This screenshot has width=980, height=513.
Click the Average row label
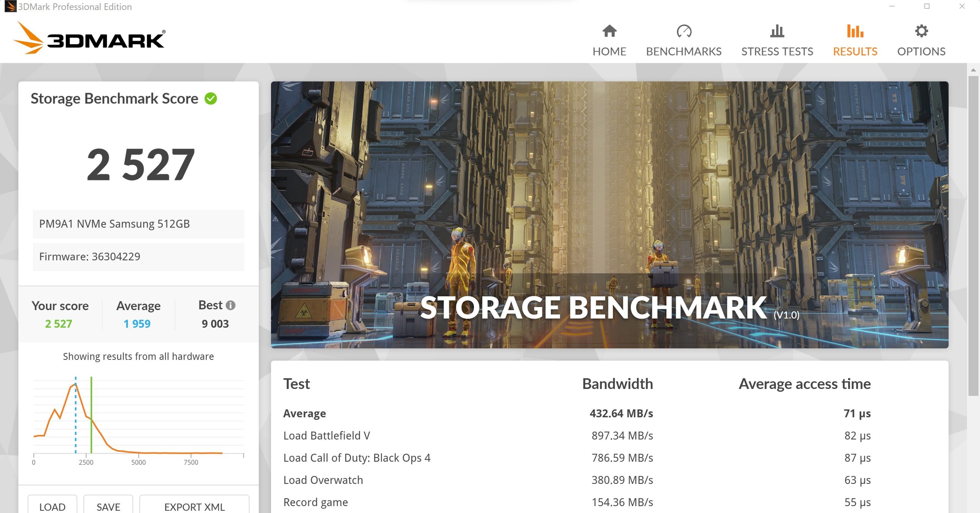[305, 413]
